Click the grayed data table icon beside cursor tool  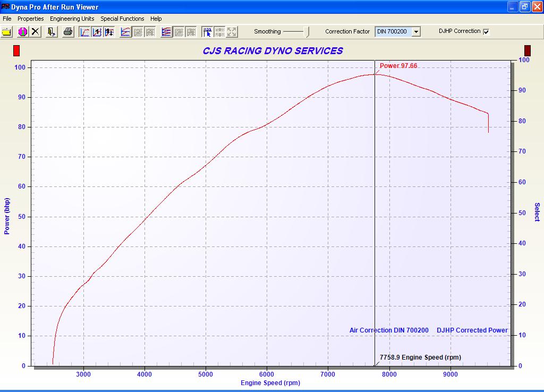coord(219,32)
